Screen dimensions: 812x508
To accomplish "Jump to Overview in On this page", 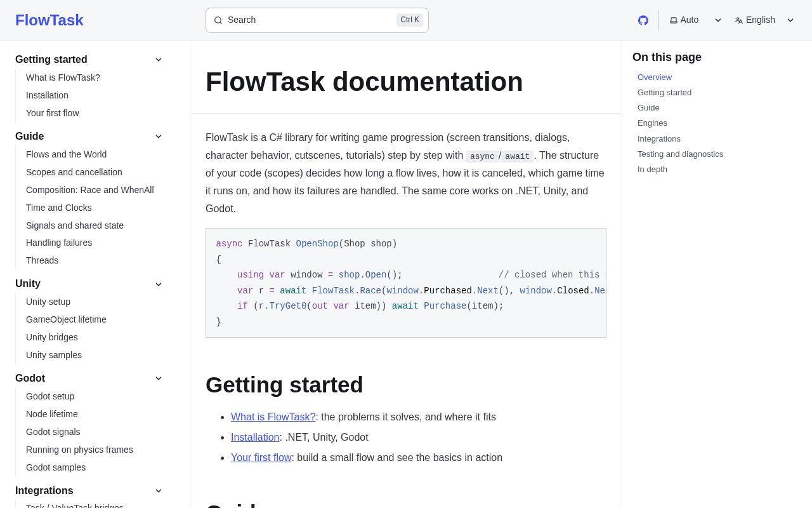I will pos(655,77).
